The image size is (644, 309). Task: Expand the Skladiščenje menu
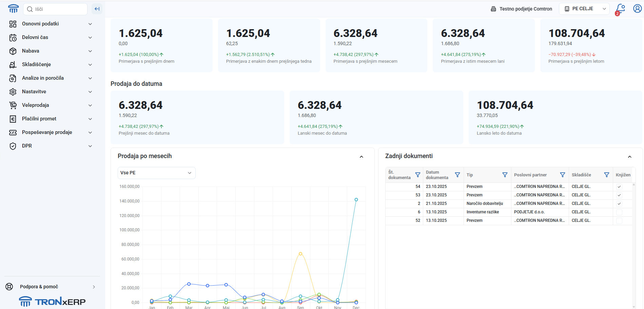[x=51, y=64]
